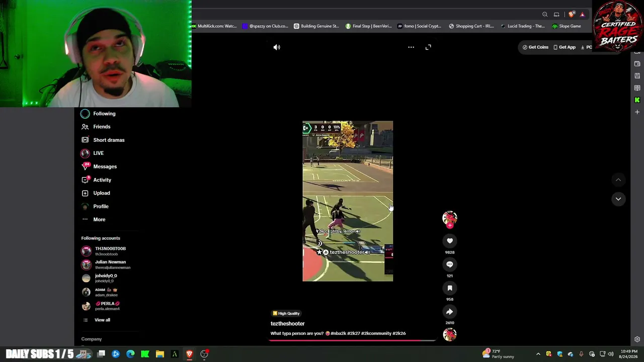Open fomo Social Crypto bookmark
Viewport: 644px width, 362px height.
click(419, 26)
